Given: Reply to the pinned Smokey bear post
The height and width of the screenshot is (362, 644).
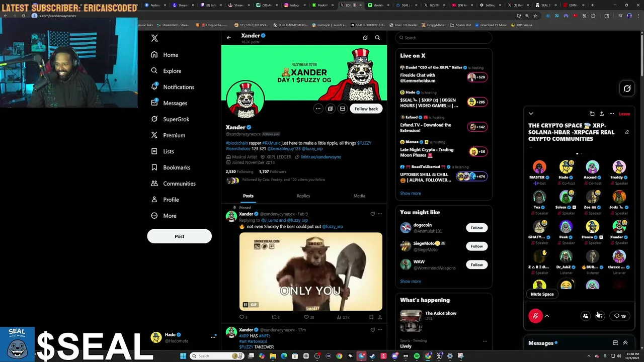Looking at the screenshot, I should (243, 317).
